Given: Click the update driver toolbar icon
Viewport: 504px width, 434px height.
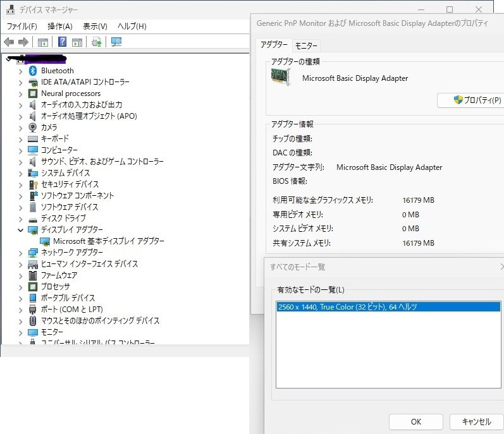Looking at the screenshot, I should click(96, 42).
